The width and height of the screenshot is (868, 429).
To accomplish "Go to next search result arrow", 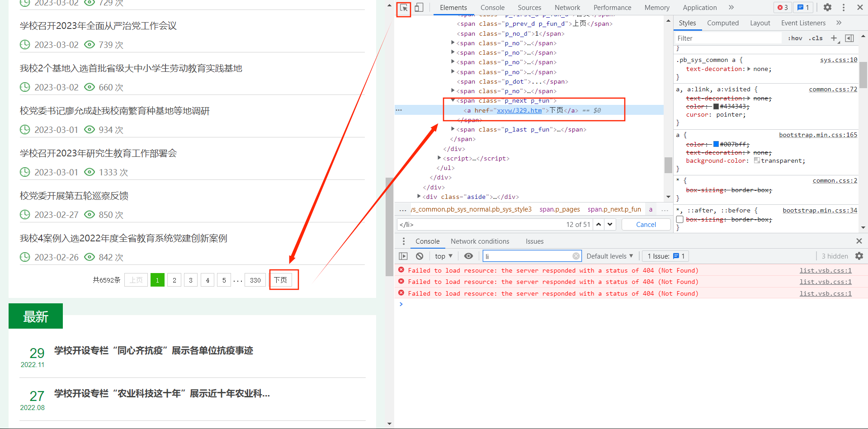I will [x=610, y=224].
